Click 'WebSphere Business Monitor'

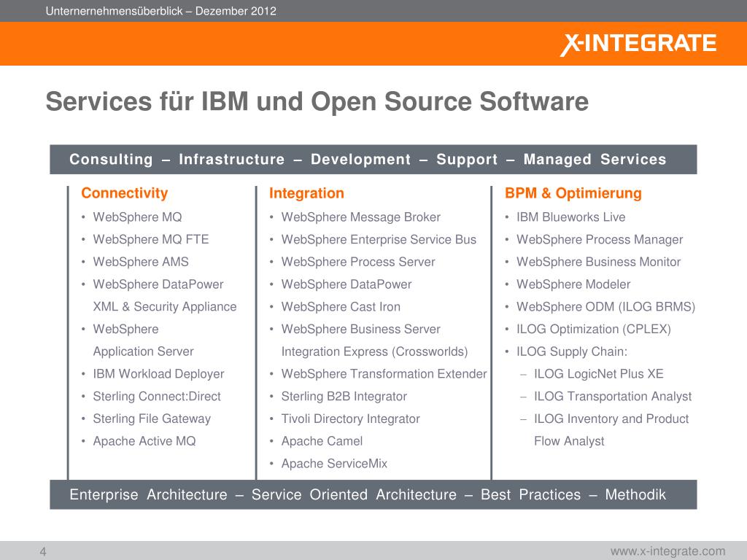pyautogui.click(x=598, y=262)
